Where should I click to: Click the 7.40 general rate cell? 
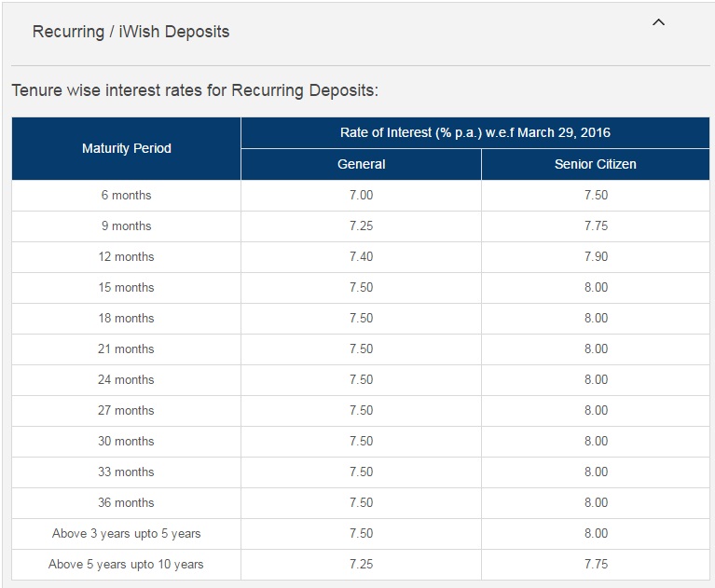point(361,256)
